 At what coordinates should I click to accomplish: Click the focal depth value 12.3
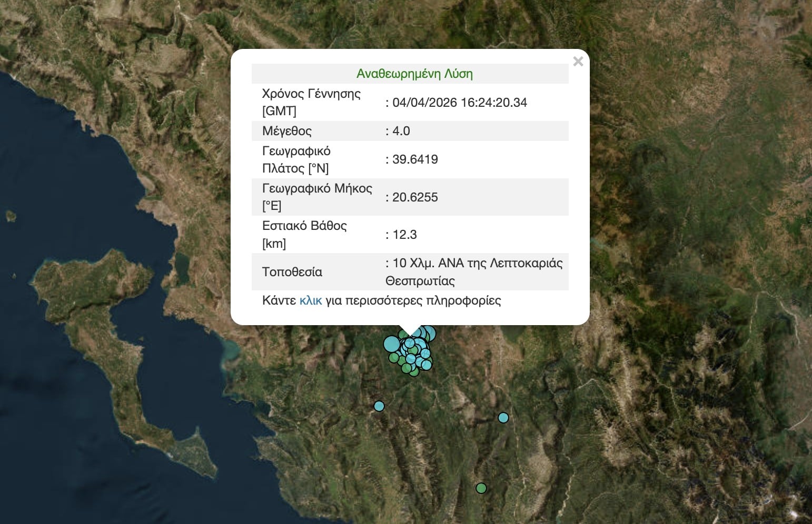pyautogui.click(x=404, y=235)
